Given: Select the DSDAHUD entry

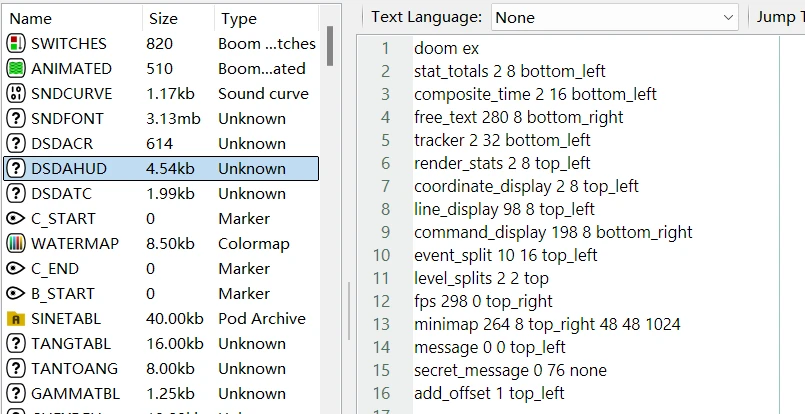Looking at the screenshot, I should (x=68, y=169).
